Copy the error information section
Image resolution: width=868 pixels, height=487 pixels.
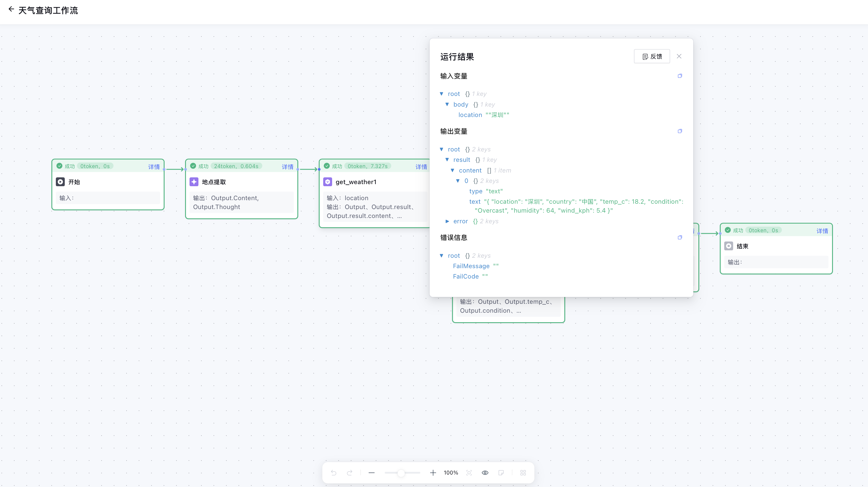click(680, 238)
